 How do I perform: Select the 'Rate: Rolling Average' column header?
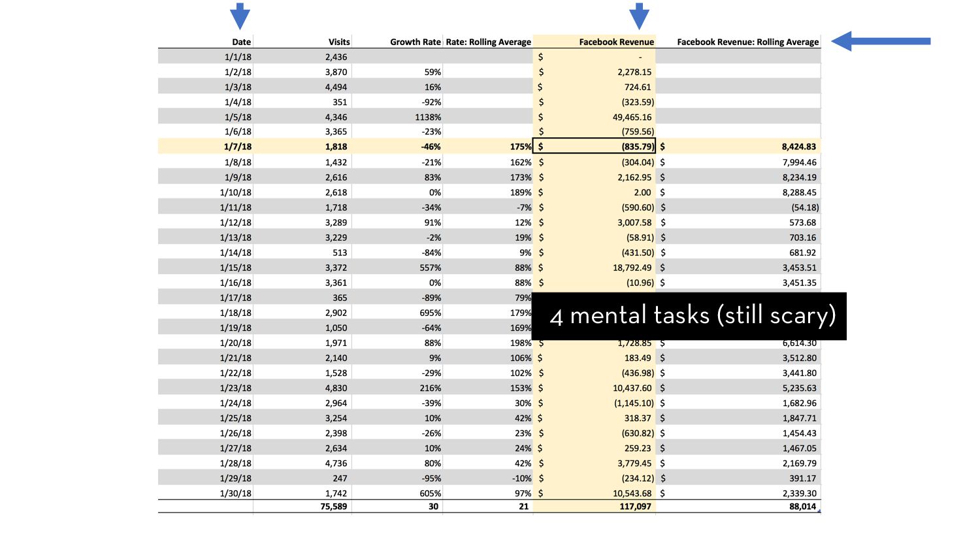tap(489, 42)
